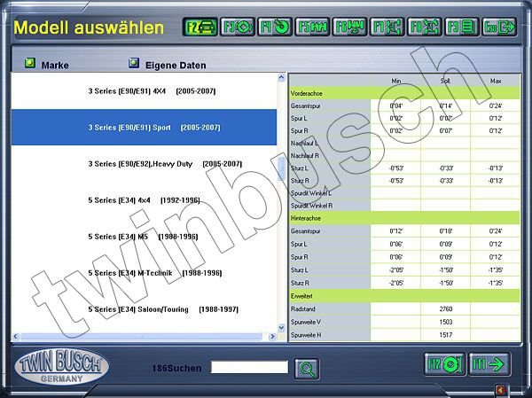Click the horizontal scrollbar thumb under model list
This screenshot has width=532, height=398.
pos(142,337)
